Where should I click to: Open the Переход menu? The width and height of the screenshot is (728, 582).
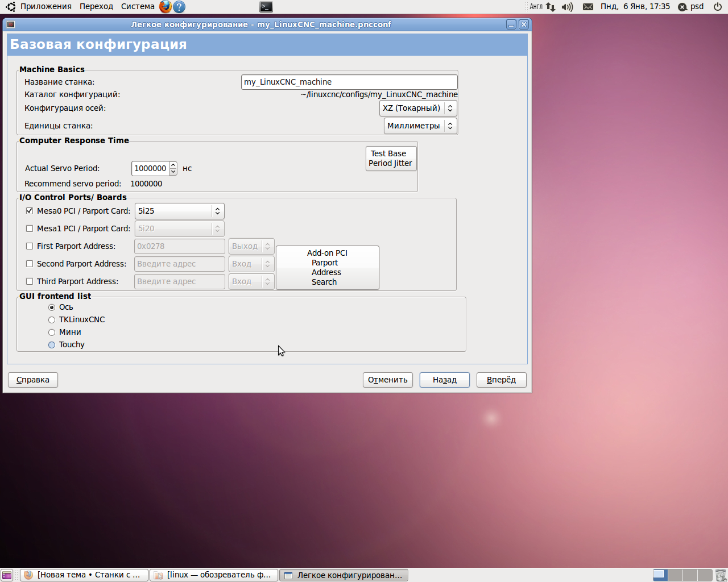click(x=96, y=7)
